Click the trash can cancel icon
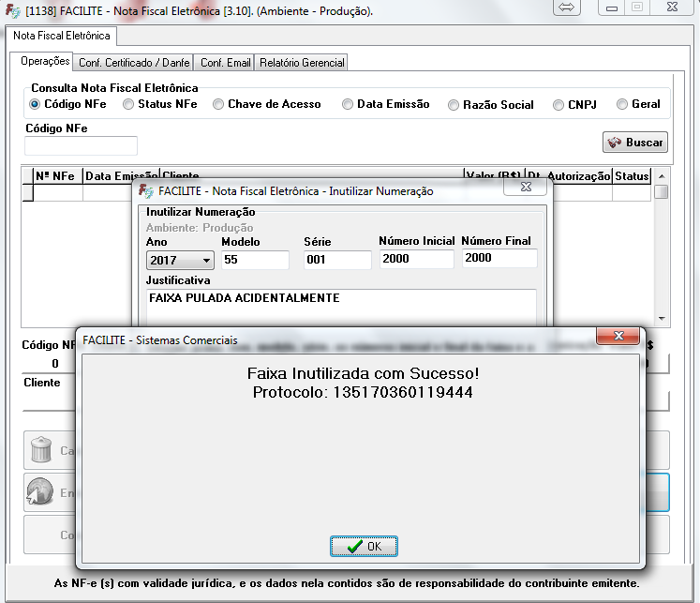Image resolution: width=700 pixels, height=603 pixels. point(41,449)
